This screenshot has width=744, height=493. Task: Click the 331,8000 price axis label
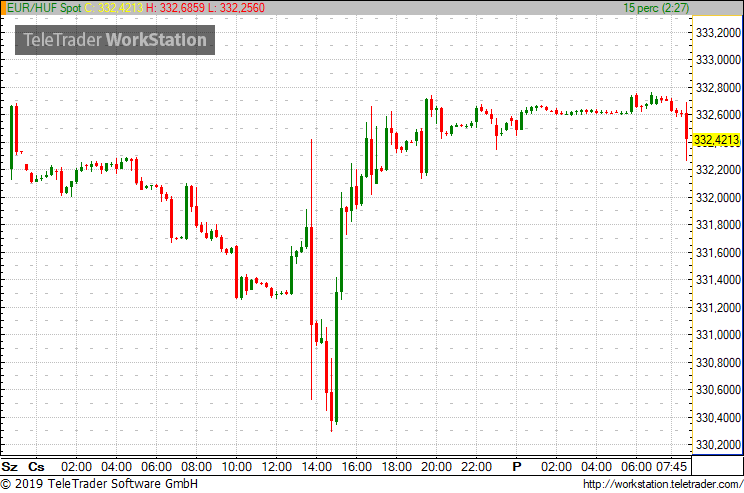click(718, 225)
